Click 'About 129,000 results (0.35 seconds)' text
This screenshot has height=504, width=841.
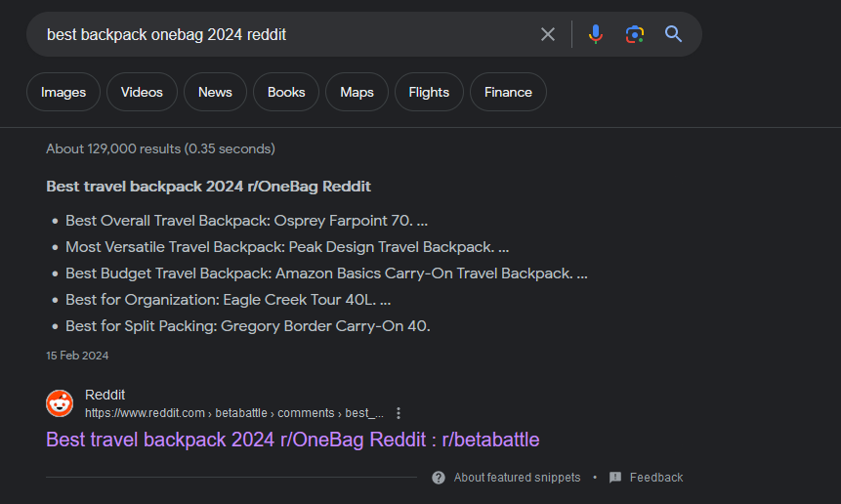click(160, 148)
